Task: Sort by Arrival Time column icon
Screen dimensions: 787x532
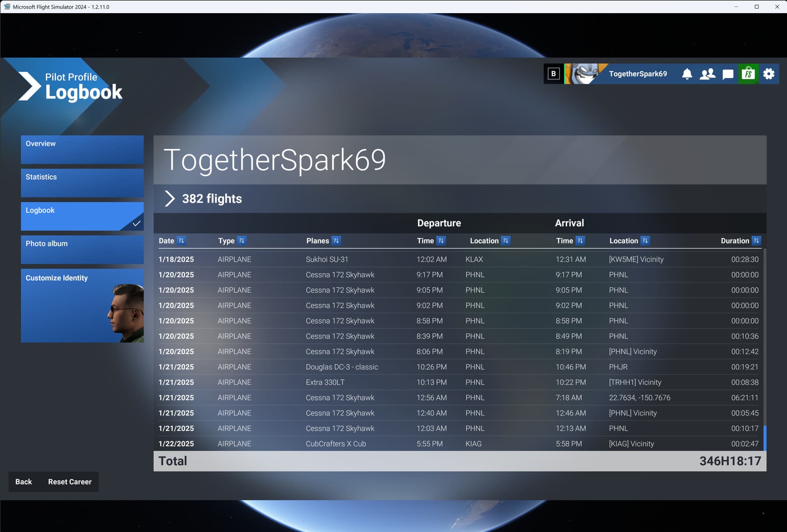Action: pos(580,241)
